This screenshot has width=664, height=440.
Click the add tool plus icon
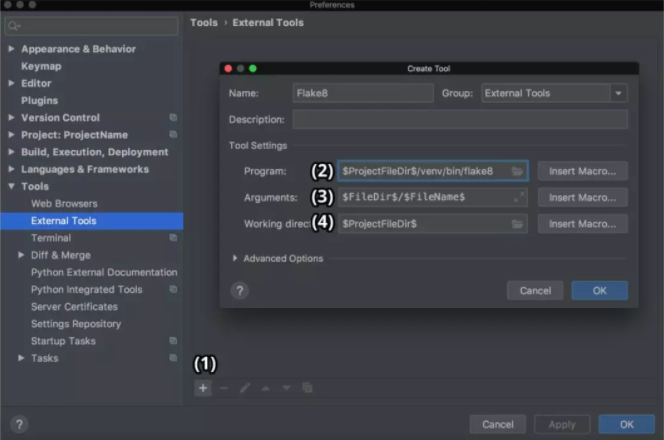point(203,387)
